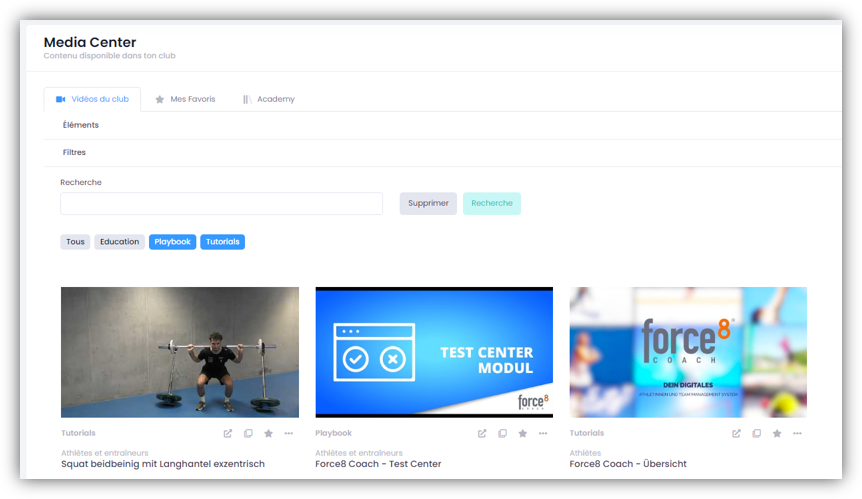Favorite the Squat beidbeinig video with star
This screenshot has height=499, width=862.
(268, 433)
